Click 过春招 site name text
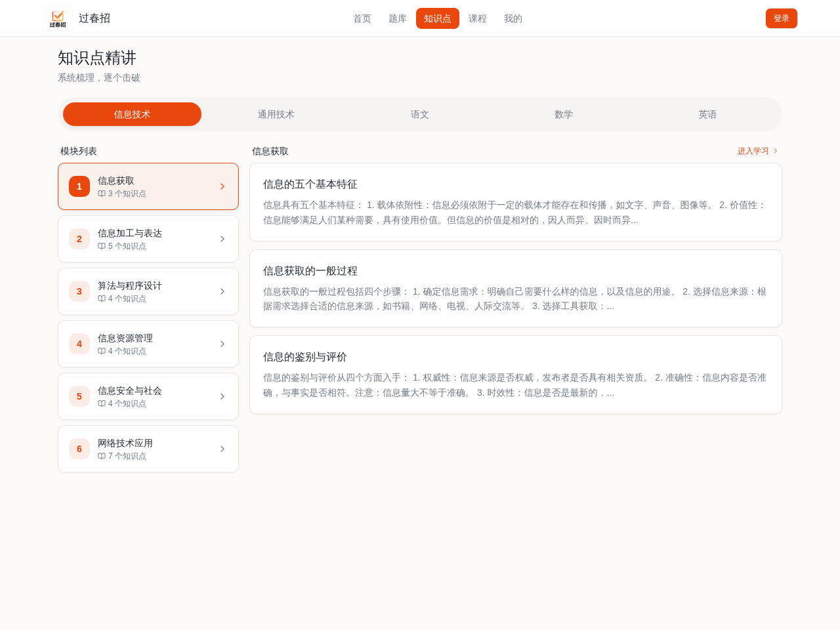Screen dimensions: 840x630 [x=94, y=18]
